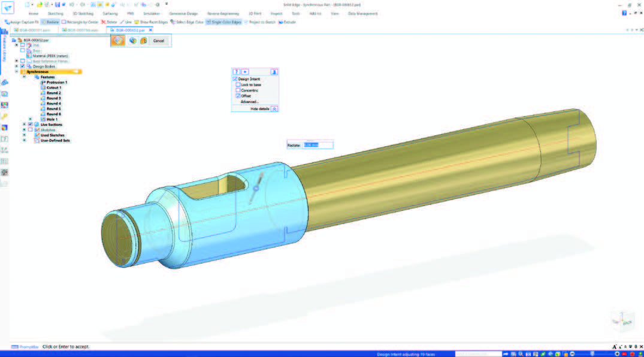Click Assign Capture Fit command
644x357 pixels.
click(22, 22)
